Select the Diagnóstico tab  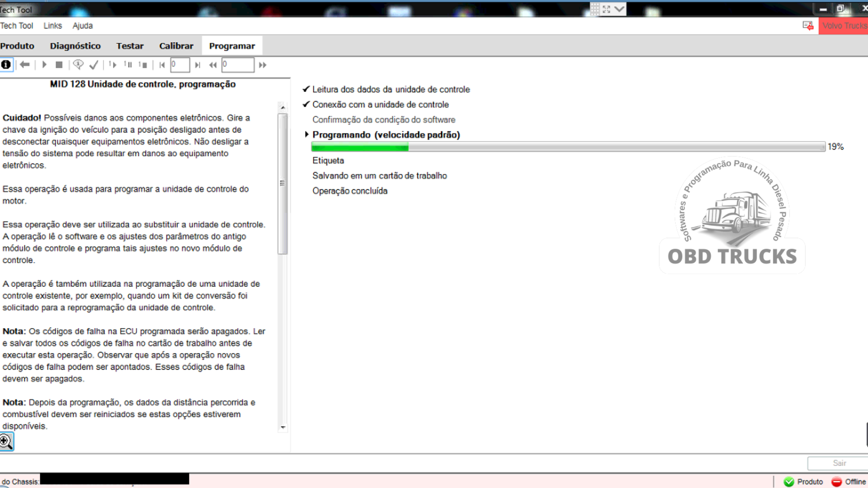coord(75,46)
